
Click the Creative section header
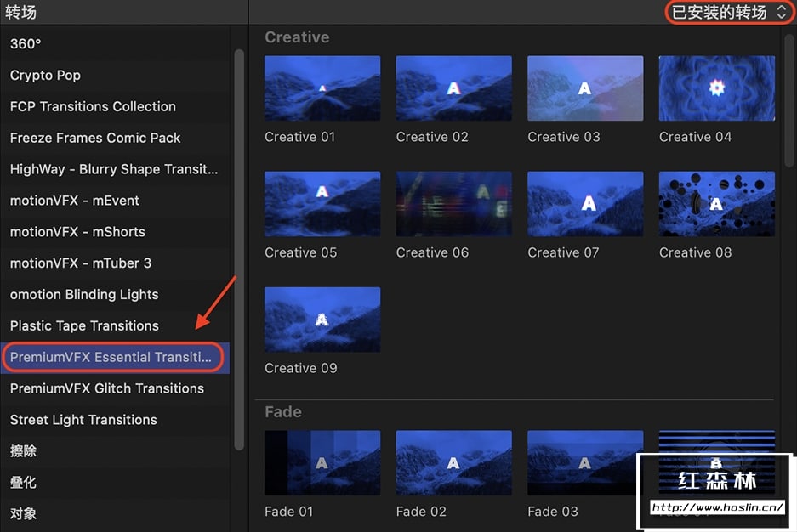pos(297,37)
